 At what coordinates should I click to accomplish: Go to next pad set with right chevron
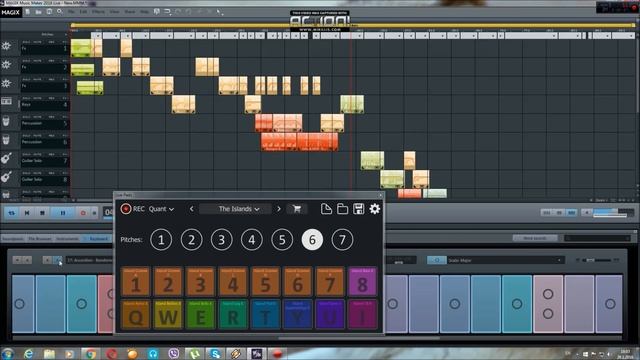(279, 209)
